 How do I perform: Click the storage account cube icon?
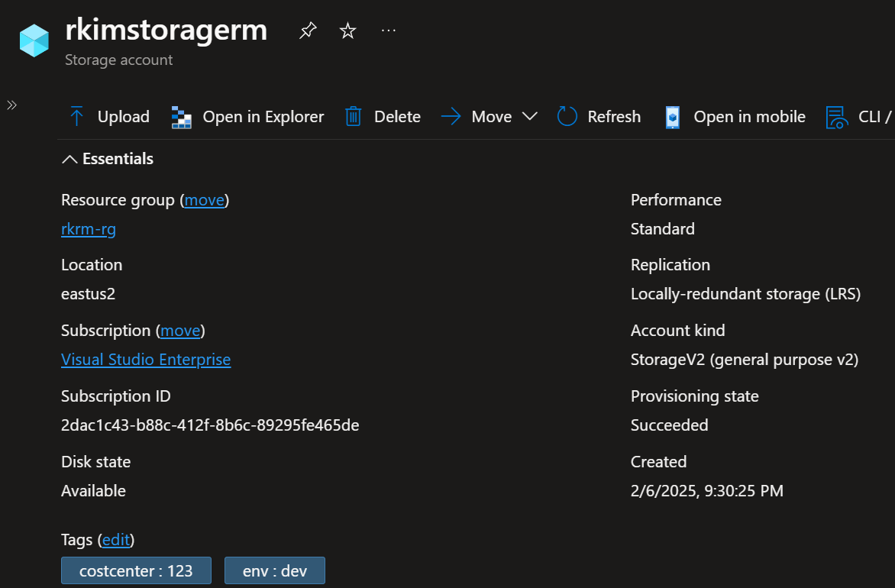pyautogui.click(x=34, y=40)
